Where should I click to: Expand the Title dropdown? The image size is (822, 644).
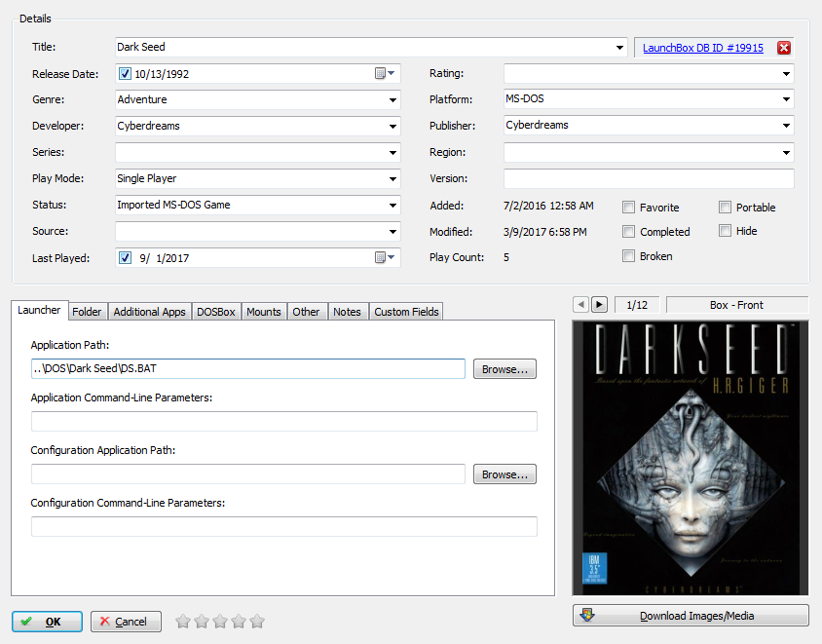[x=619, y=47]
